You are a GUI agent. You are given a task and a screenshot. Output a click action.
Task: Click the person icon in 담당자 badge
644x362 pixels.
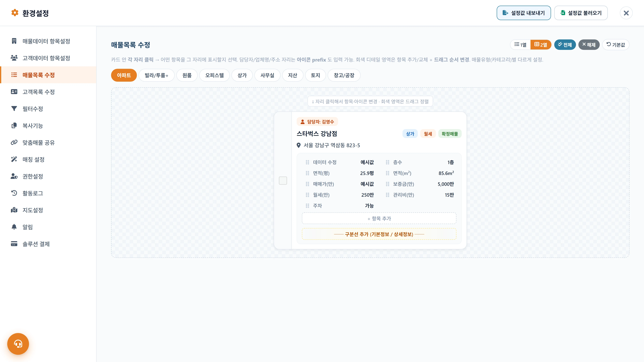[x=302, y=122]
